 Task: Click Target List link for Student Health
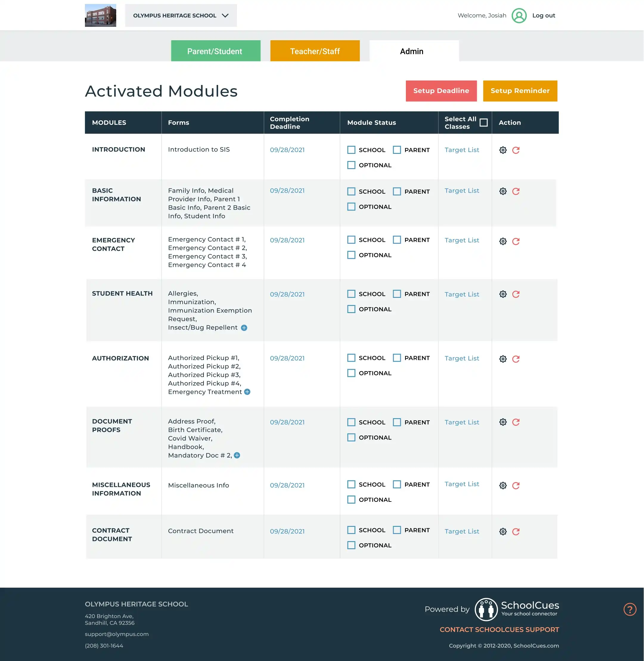[462, 294]
